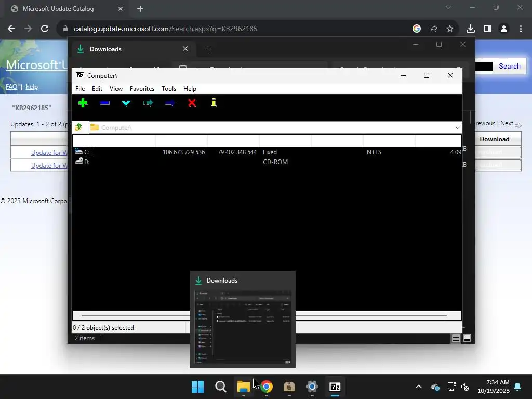532x399 pixels.
Task: Click the Downloads window preview thumbnail
Action: 243,327
